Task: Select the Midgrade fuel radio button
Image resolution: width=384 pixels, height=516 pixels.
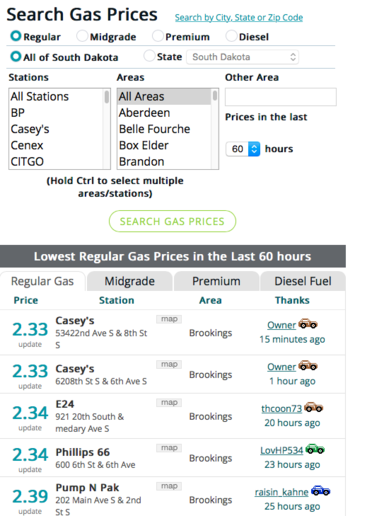Action: [x=82, y=36]
